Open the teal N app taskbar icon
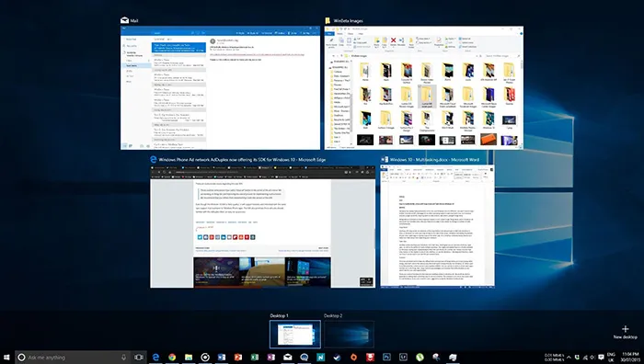 coord(321,357)
